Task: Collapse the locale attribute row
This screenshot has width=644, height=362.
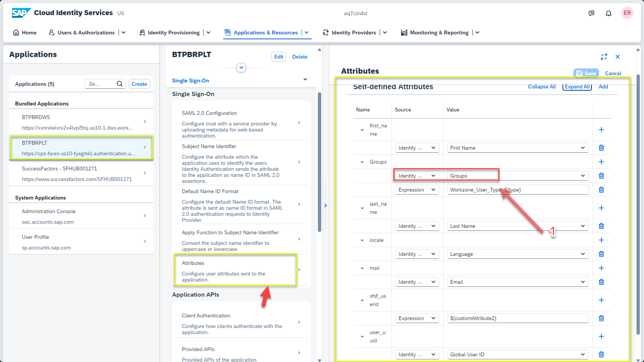Action: pyautogui.click(x=362, y=240)
